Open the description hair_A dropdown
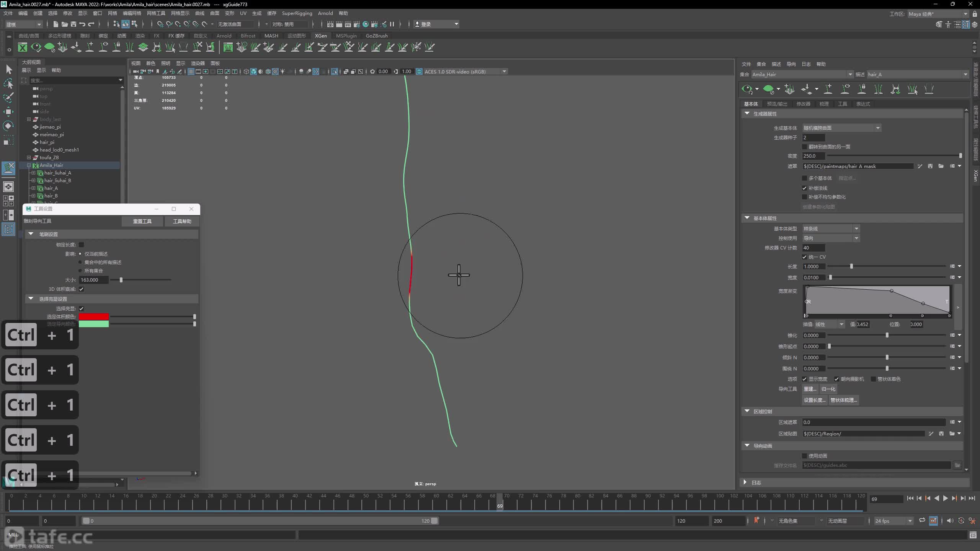Screen dimensions: 980x551 pyautogui.click(x=918, y=74)
